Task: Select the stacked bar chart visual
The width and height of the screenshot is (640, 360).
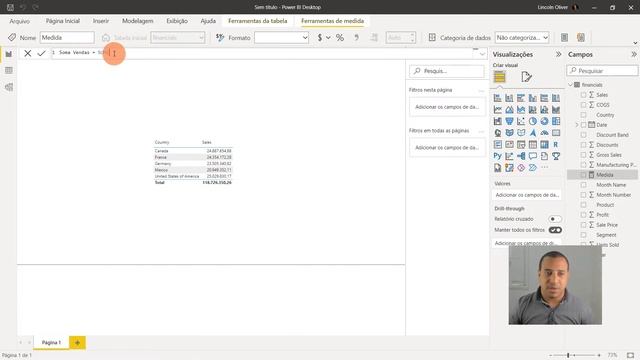Action: coord(498,98)
